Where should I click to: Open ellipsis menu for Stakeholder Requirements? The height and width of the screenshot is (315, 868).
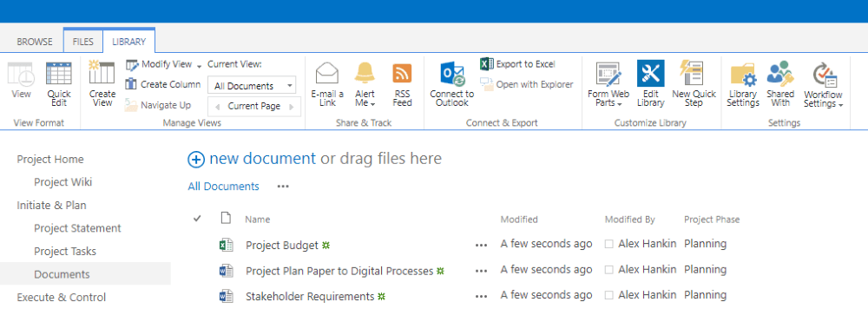point(481,297)
